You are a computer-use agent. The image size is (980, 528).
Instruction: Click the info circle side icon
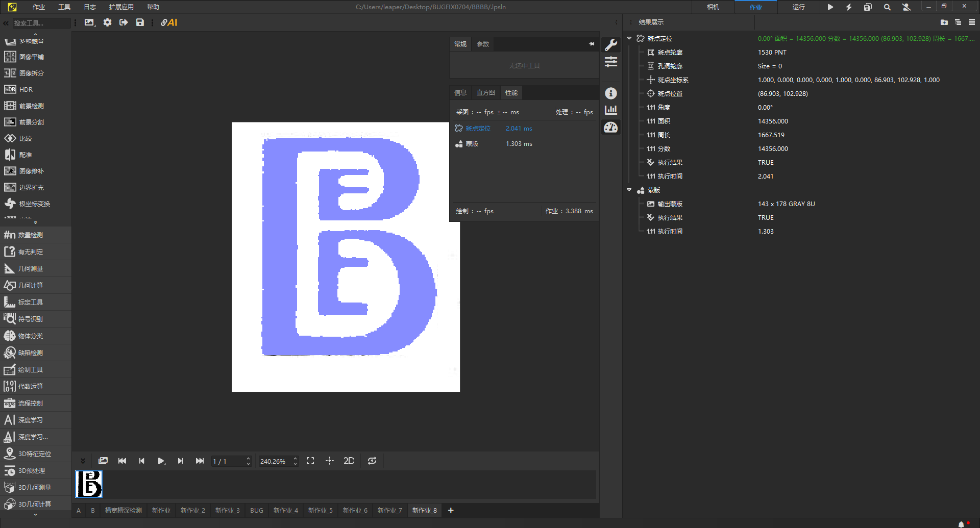pos(611,93)
